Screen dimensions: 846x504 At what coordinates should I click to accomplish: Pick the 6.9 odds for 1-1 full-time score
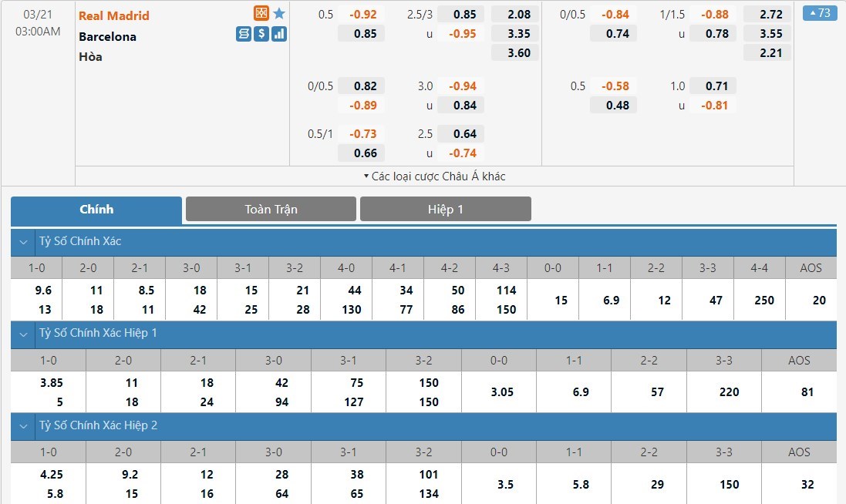pyautogui.click(x=604, y=300)
